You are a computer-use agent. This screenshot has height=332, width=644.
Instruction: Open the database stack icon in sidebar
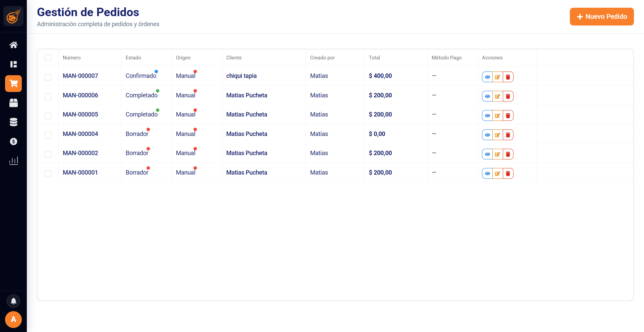point(13,122)
